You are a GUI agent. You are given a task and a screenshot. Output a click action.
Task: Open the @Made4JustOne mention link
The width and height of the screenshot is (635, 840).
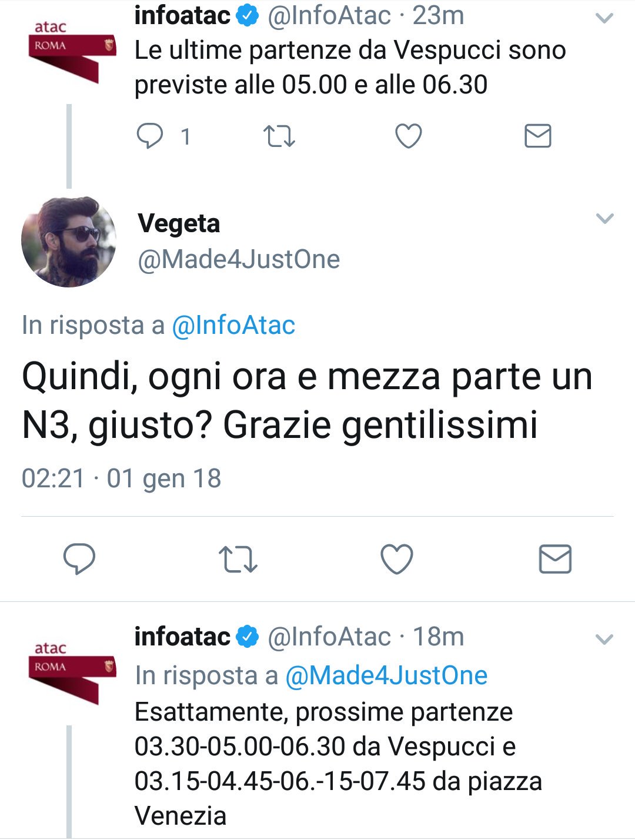pos(386,676)
